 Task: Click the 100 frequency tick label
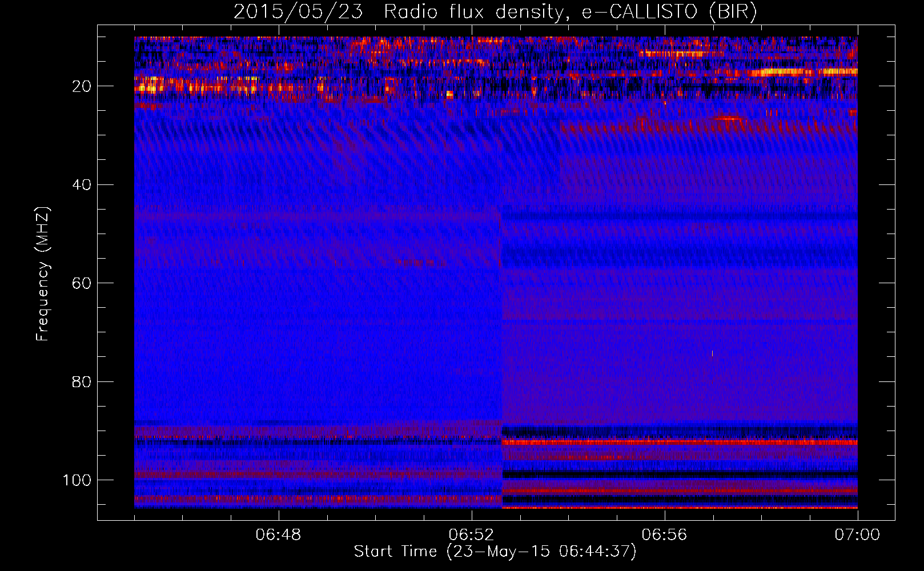click(77, 480)
